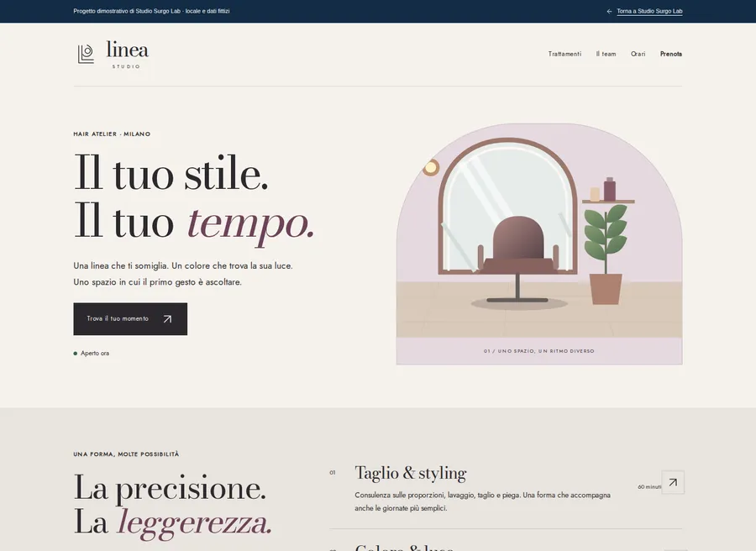Click the heading La precisione.

[x=170, y=488]
